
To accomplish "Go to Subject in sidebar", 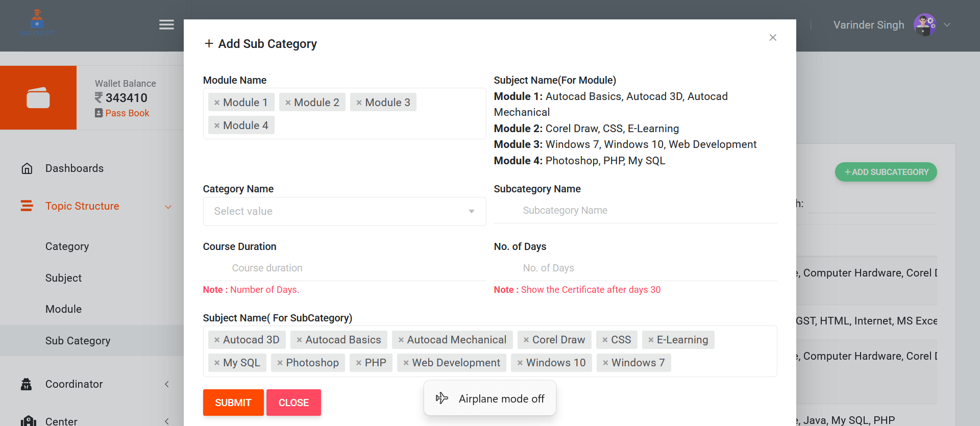I will (x=63, y=278).
